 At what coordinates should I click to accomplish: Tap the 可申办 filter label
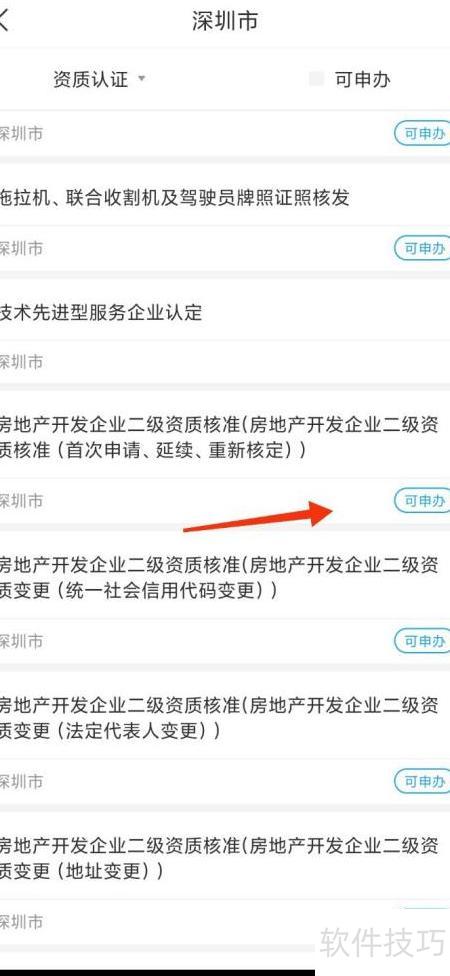pos(362,80)
